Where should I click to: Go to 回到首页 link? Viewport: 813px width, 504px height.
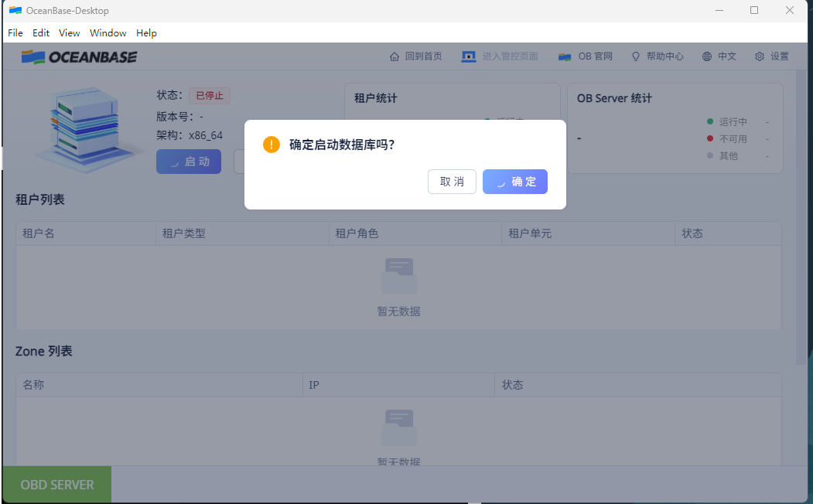424,56
